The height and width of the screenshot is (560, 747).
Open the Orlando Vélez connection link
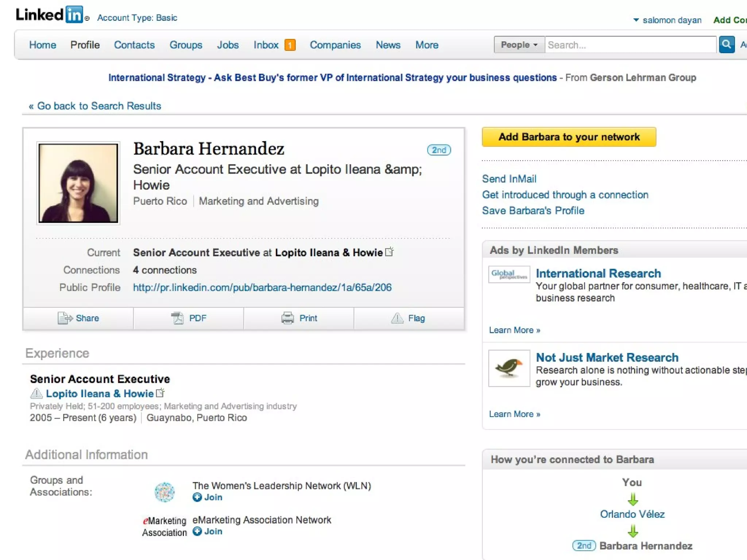[632, 514]
